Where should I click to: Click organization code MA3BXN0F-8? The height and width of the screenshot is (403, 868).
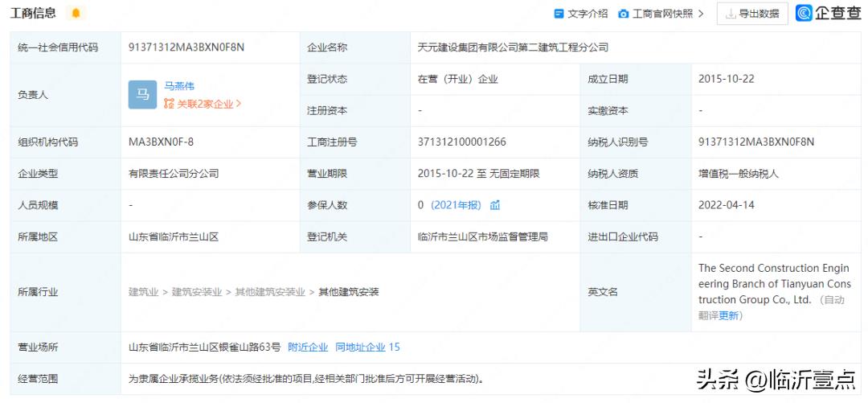pyautogui.click(x=161, y=142)
